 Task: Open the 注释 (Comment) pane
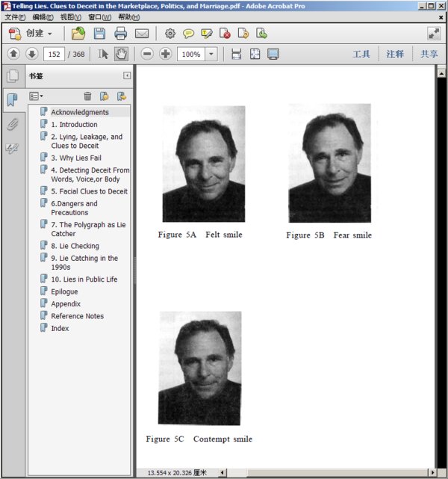(x=395, y=54)
